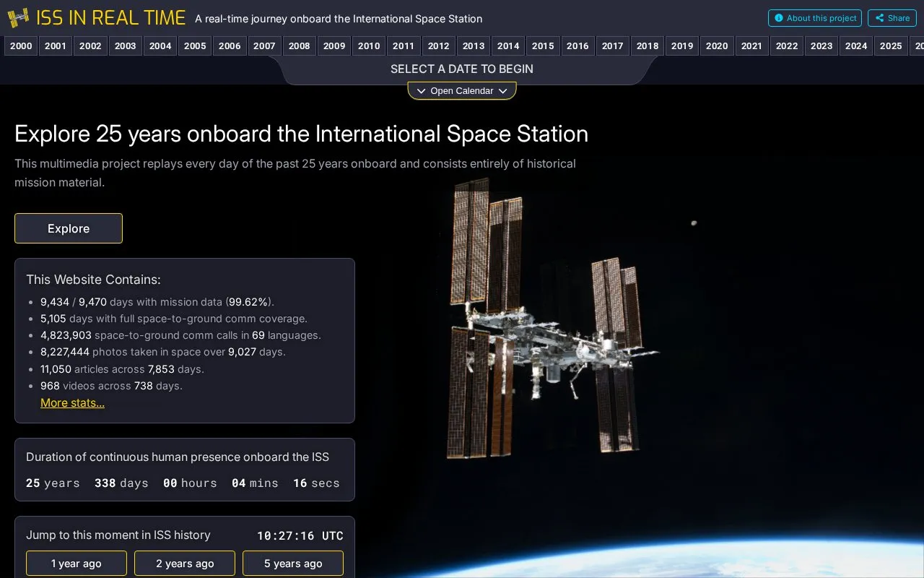The width and height of the screenshot is (924, 578).
Task: Click the Explore button
Action: pos(69,228)
